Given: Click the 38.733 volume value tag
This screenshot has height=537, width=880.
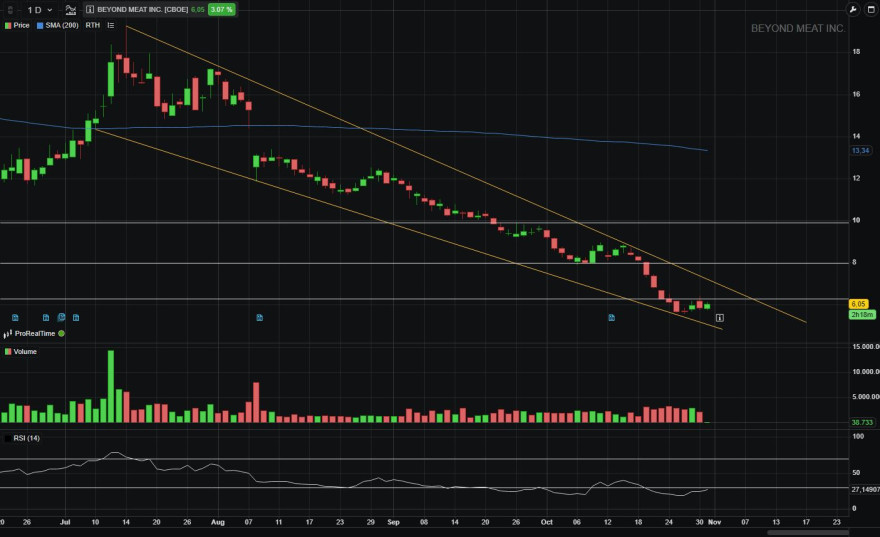Looking at the screenshot, I should [x=862, y=422].
